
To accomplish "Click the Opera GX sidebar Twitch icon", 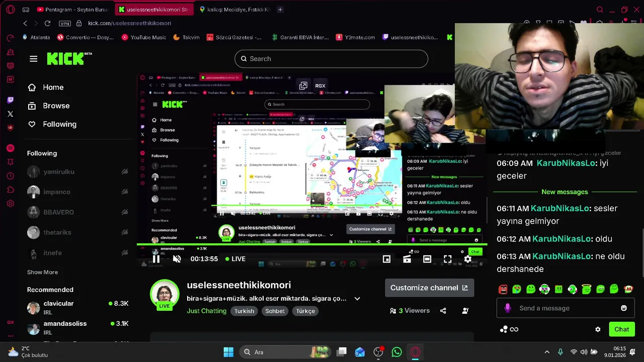I will [10, 100].
